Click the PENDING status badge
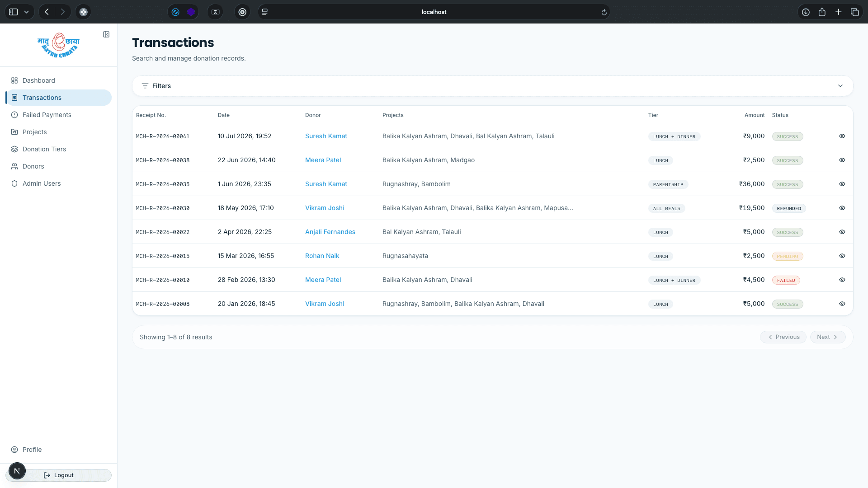The image size is (868, 488). click(788, 256)
